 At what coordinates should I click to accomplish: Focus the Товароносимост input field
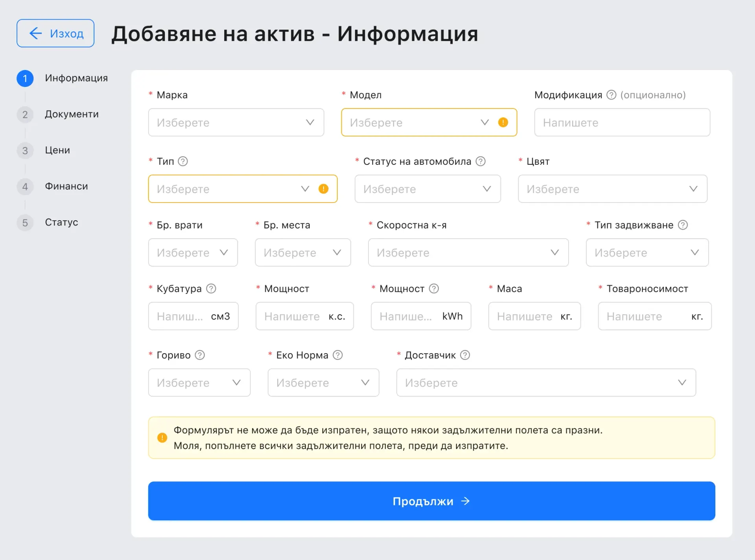tap(655, 316)
